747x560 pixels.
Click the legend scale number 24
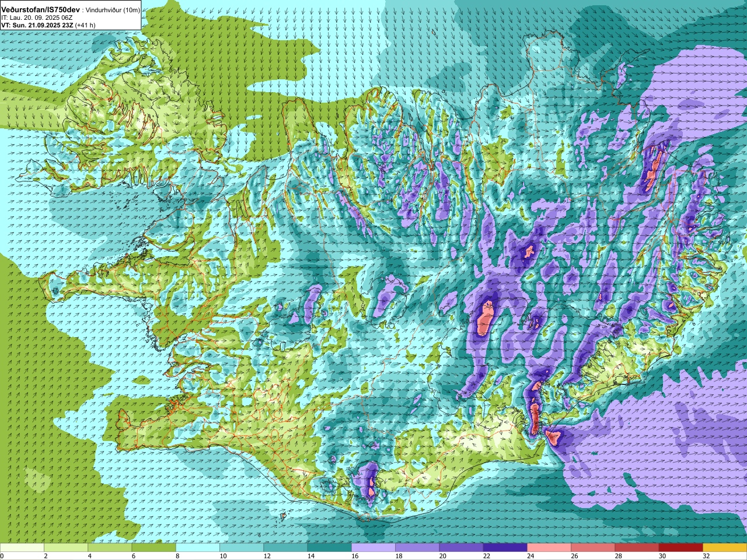530,556
